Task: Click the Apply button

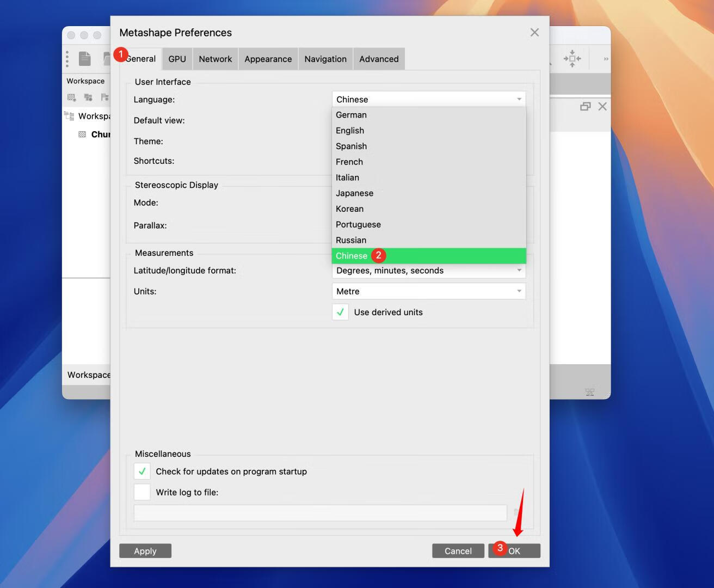Action: pyautogui.click(x=145, y=551)
